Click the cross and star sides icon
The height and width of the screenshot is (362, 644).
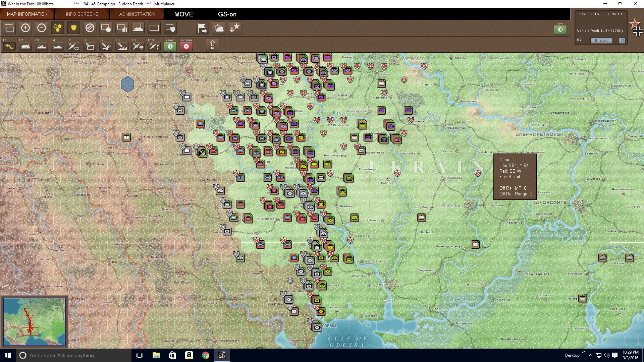coord(235,28)
